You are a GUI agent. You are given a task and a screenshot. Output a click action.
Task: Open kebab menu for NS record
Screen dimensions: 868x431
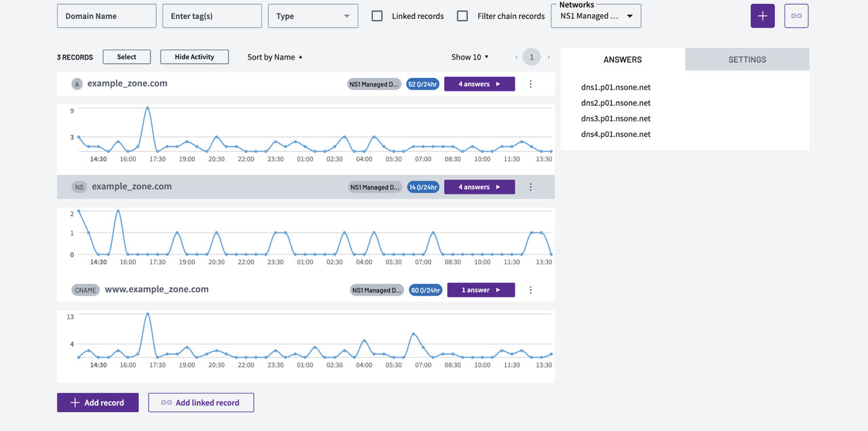(x=530, y=187)
